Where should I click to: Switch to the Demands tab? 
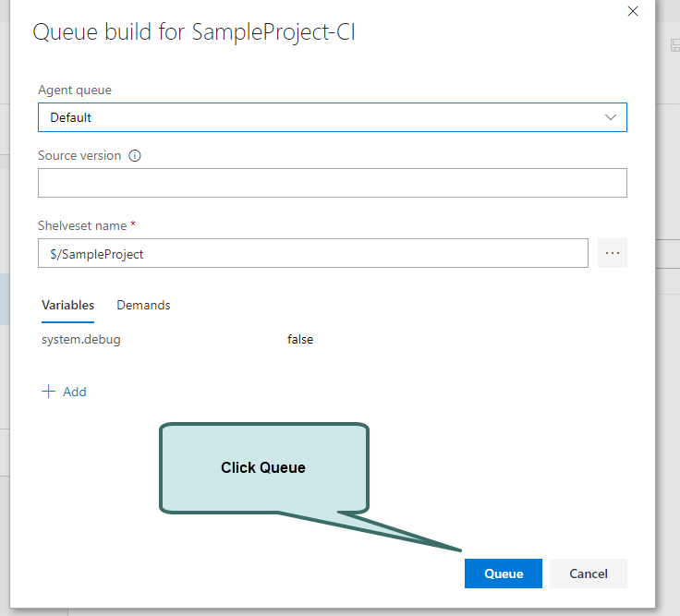coord(143,305)
